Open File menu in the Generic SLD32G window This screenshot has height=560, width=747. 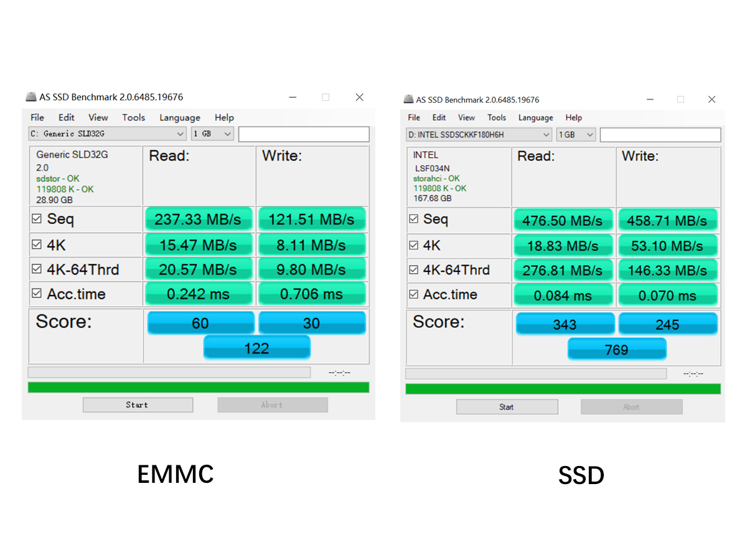(x=37, y=118)
